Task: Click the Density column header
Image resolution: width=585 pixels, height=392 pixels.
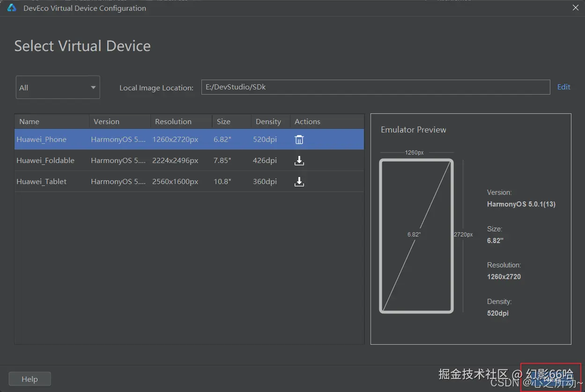Action: [x=271, y=121]
